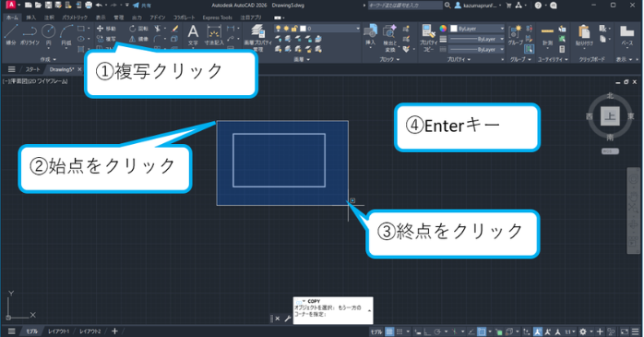The width and height of the screenshot is (644, 337).
Task: Open the Home (ホーム) ribbon tab
Action: tap(12, 18)
